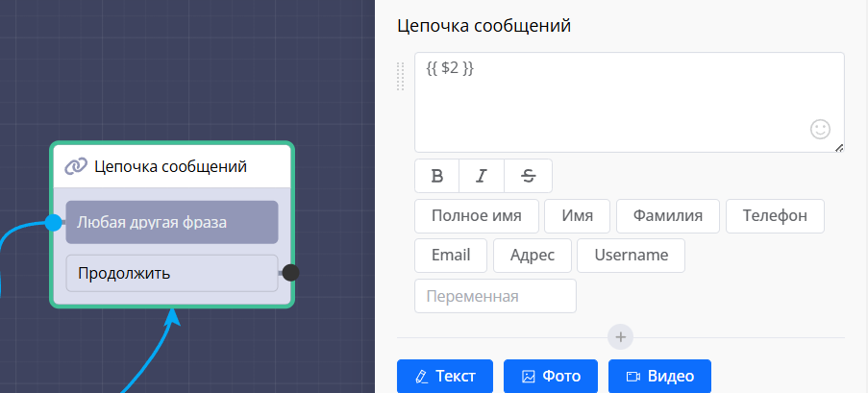Focus the Переменная input field
The image size is (868, 393).
click(495, 296)
